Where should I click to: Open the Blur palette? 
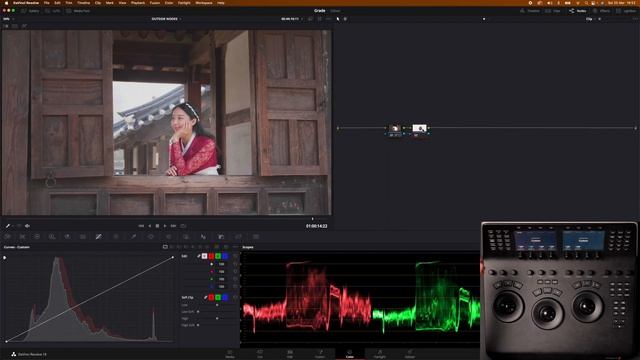pyautogui.click(x=203, y=236)
